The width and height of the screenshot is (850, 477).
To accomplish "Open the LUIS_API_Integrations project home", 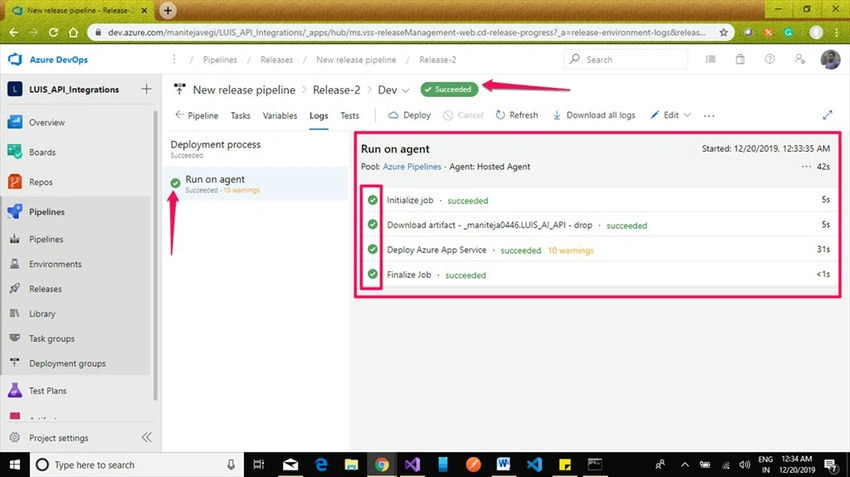I will (x=74, y=89).
